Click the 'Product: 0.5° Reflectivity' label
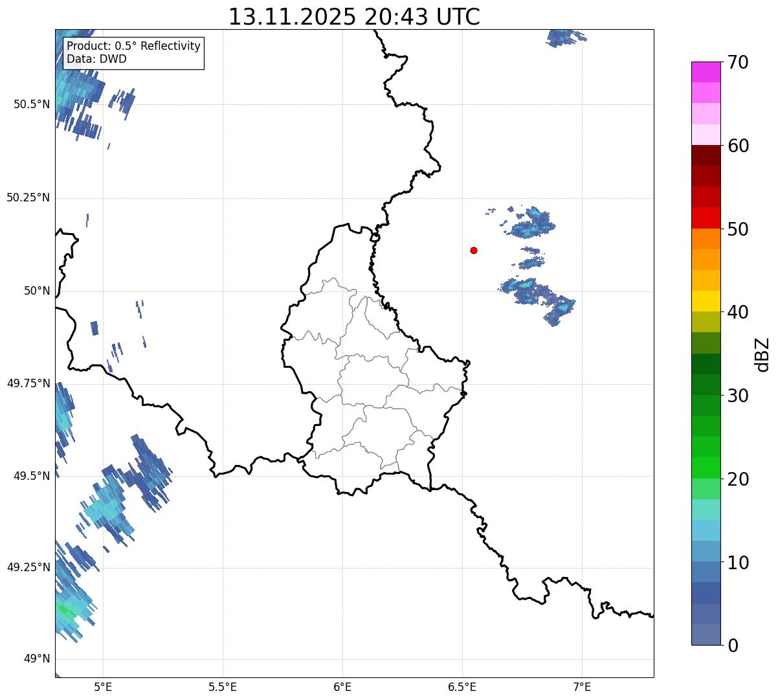 pos(134,47)
